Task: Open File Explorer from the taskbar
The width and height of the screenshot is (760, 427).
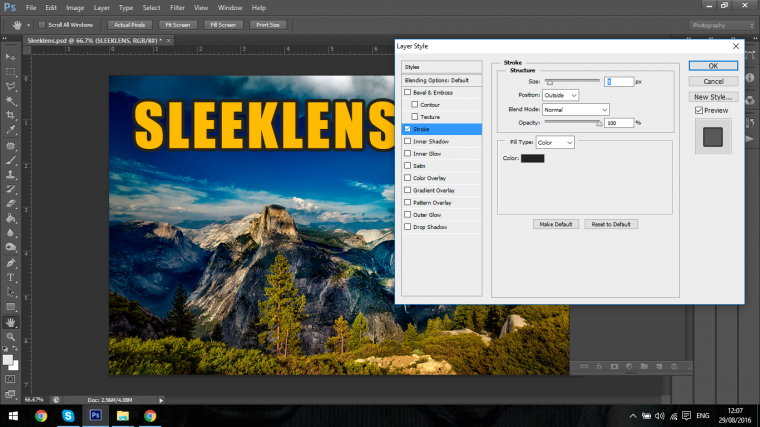Action: click(123, 416)
